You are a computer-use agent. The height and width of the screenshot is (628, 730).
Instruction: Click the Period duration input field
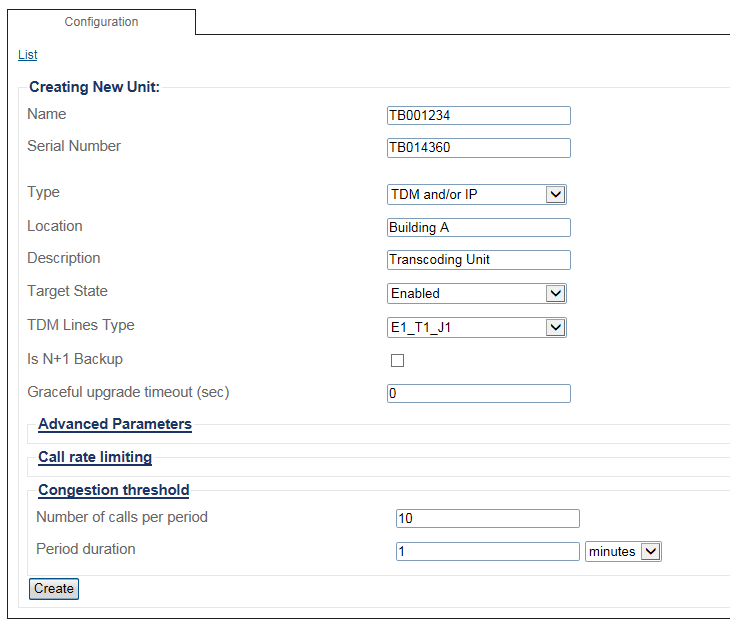(x=487, y=551)
